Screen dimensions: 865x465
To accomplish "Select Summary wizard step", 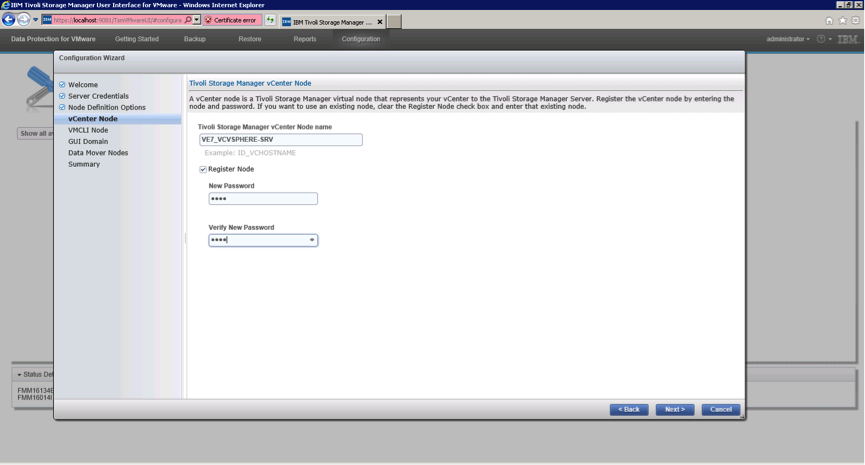I will pyautogui.click(x=84, y=164).
